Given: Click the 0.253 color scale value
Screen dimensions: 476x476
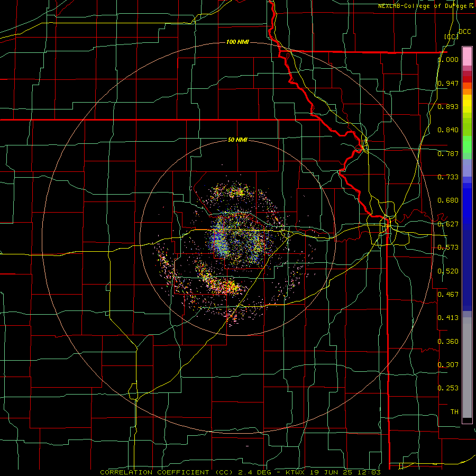Looking at the screenshot, I should pyautogui.click(x=448, y=388).
